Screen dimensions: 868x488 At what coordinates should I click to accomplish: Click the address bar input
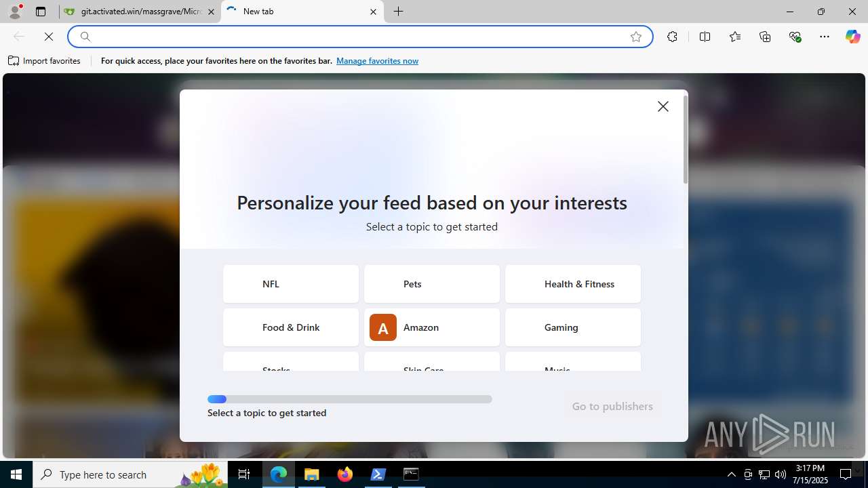pos(359,37)
